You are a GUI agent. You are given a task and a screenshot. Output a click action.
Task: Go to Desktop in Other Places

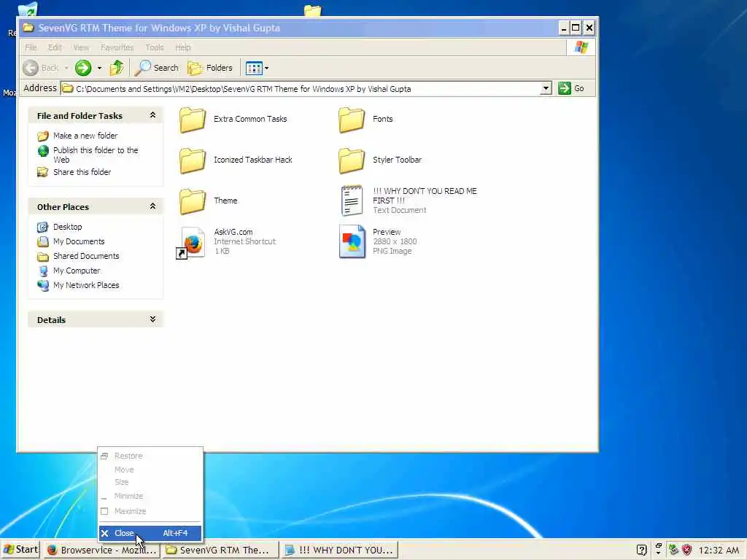(x=67, y=227)
